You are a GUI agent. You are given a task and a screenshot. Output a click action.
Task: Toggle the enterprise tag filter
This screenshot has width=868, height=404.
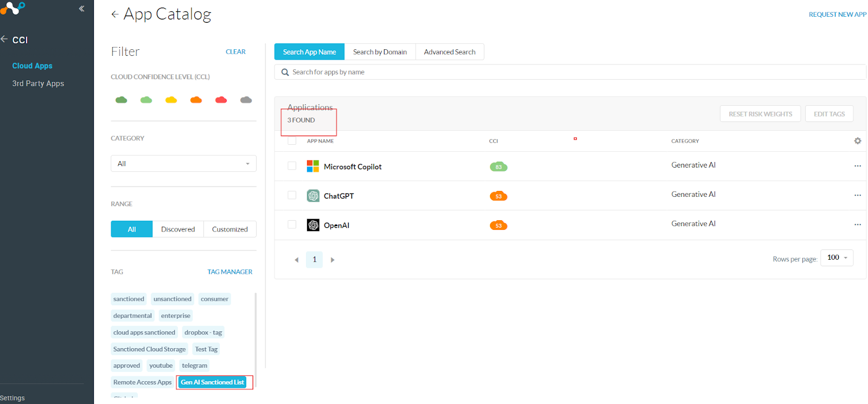pyautogui.click(x=176, y=316)
